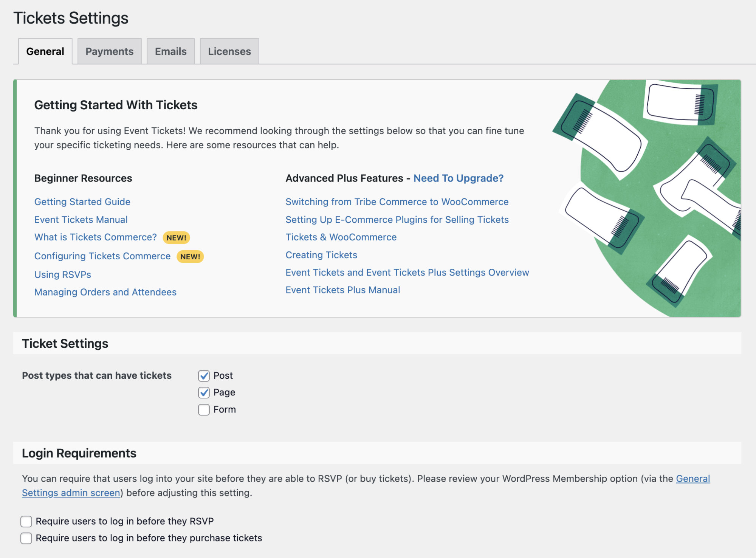
Task: Uncheck the Post post type checkbox
Action: [204, 375]
